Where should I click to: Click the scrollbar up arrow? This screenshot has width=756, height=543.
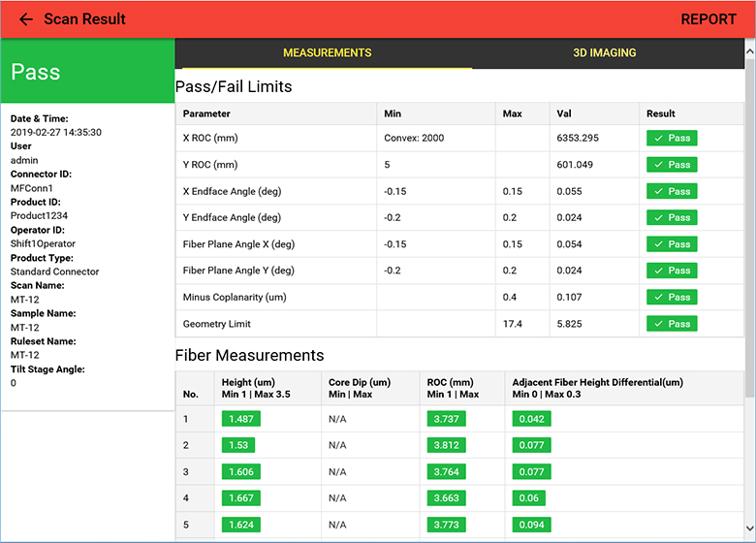(x=750, y=51)
